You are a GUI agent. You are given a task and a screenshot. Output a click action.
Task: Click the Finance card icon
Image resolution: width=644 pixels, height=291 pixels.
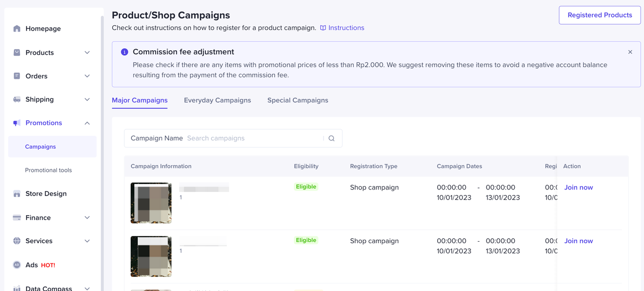[17, 218]
